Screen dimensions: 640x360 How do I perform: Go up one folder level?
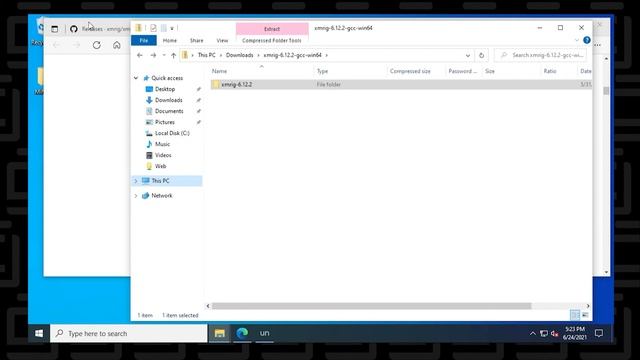(x=173, y=55)
